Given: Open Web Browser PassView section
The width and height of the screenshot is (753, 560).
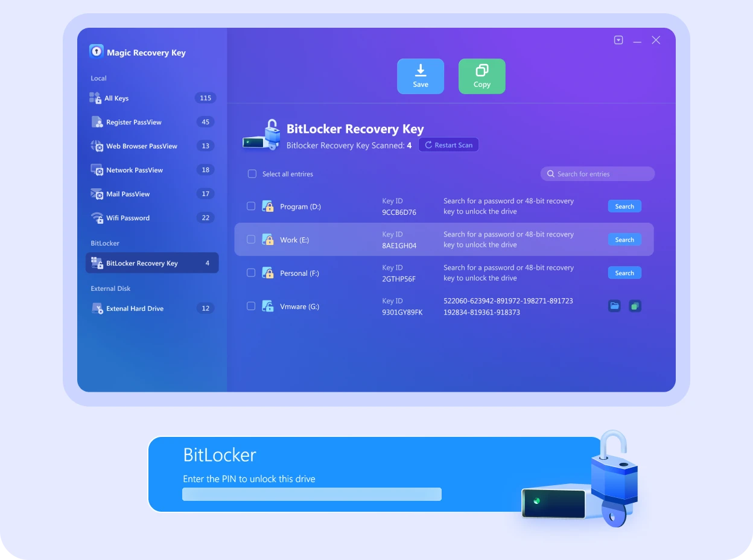Looking at the screenshot, I should (152, 146).
